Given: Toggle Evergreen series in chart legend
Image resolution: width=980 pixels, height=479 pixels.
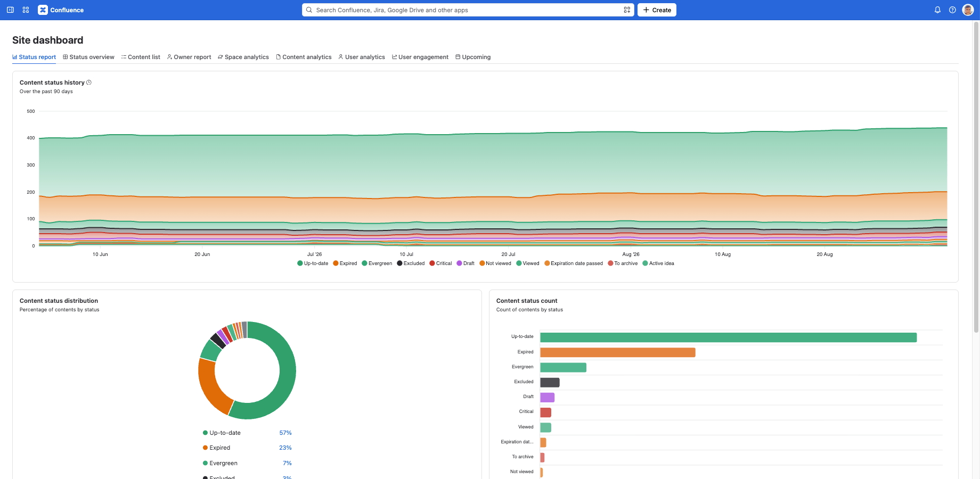Looking at the screenshot, I should coord(377,263).
